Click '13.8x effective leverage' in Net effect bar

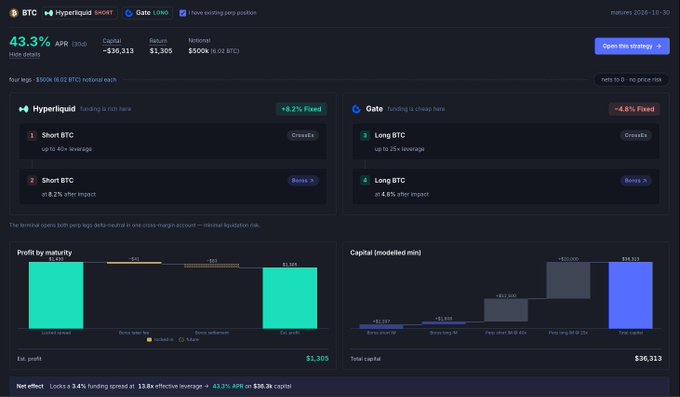pyautogui.click(x=170, y=386)
